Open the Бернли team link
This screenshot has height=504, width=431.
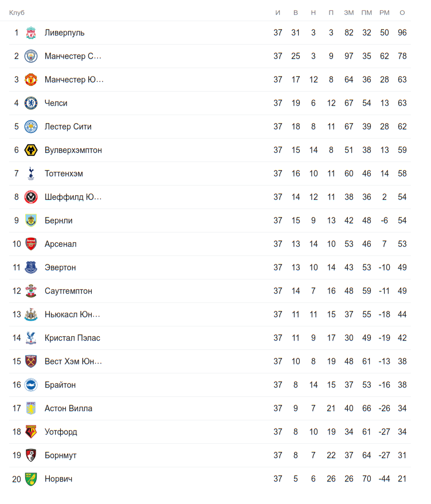pyautogui.click(x=58, y=220)
